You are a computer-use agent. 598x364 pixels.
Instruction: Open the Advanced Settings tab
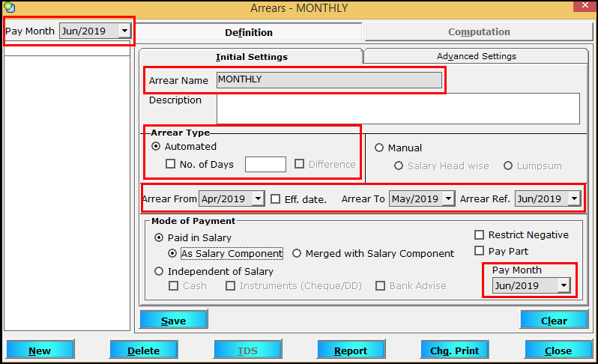point(477,56)
